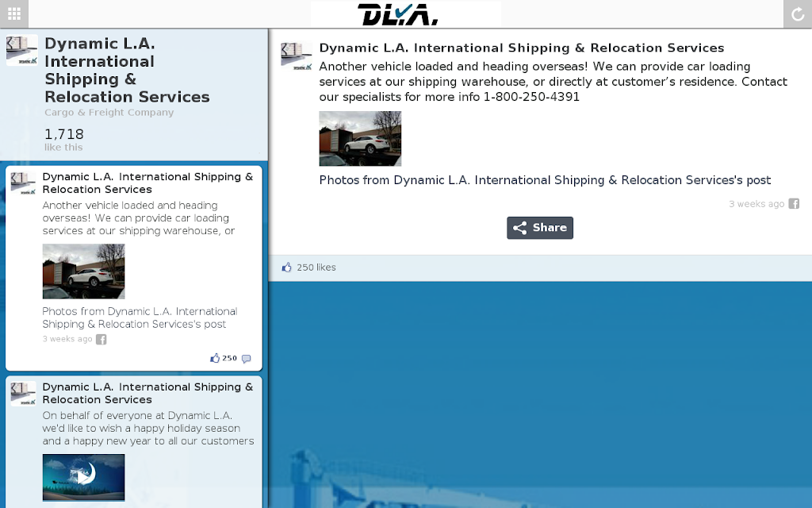812x508 pixels.
Task: Click '3 weeks ago' in detail panel
Action: [756, 204]
